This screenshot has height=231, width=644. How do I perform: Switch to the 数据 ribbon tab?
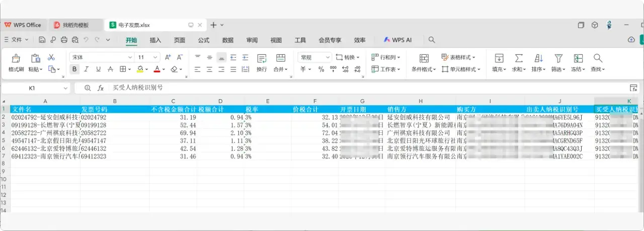click(227, 40)
